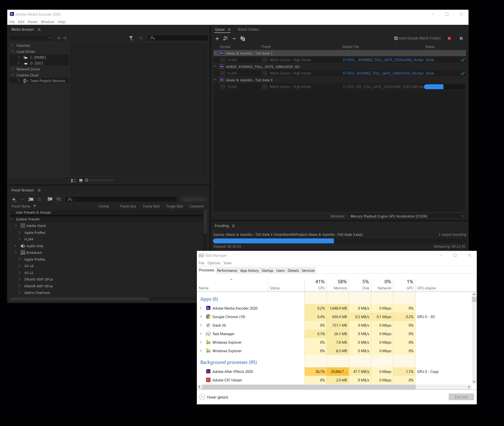
Task: Expand Adobe Media Encoder 2020 process row
Action: pos(201,308)
